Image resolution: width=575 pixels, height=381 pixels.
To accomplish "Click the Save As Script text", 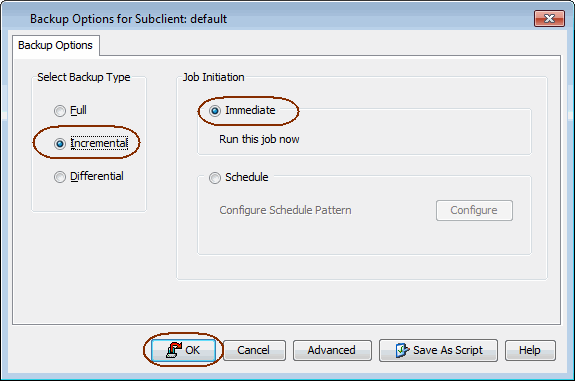I will point(448,350).
